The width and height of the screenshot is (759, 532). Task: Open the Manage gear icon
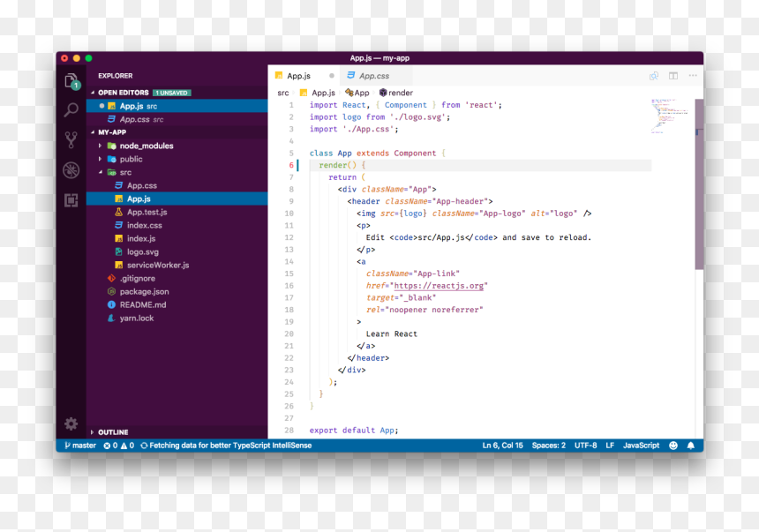pyautogui.click(x=71, y=423)
